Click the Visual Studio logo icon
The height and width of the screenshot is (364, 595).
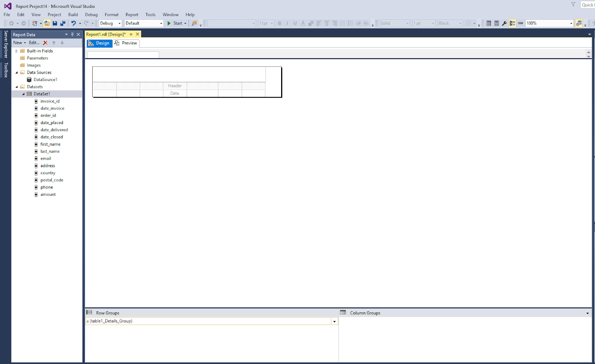pyautogui.click(x=8, y=6)
